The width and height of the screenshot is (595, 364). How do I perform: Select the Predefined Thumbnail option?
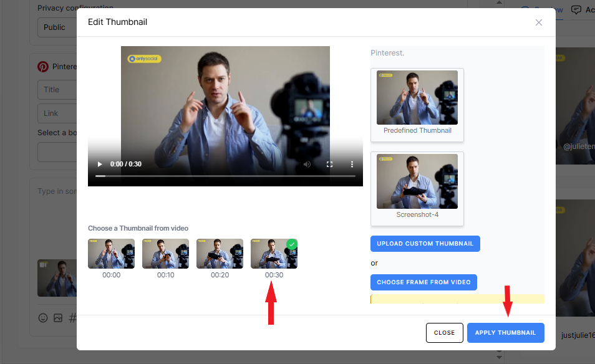click(417, 98)
